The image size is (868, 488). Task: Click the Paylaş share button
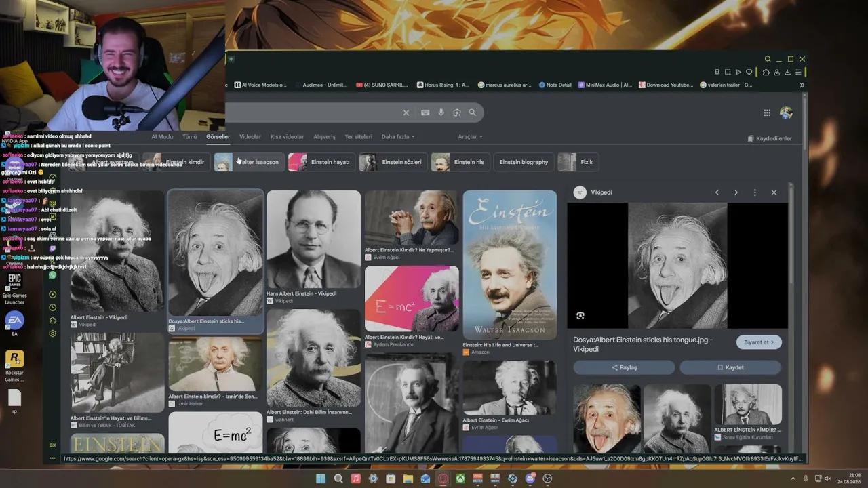pyautogui.click(x=624, y=367)
